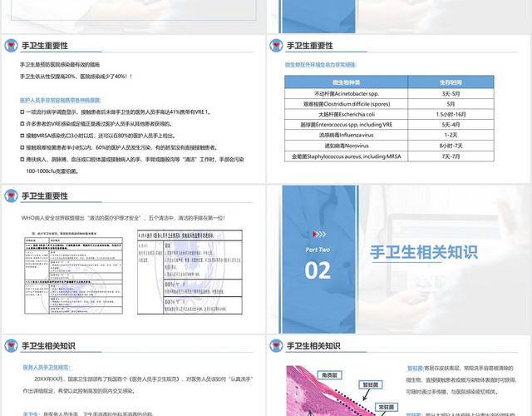Click the line 手卫生是预防医院感染最有效的措施
532x416 pixels.
pos(60,65)
